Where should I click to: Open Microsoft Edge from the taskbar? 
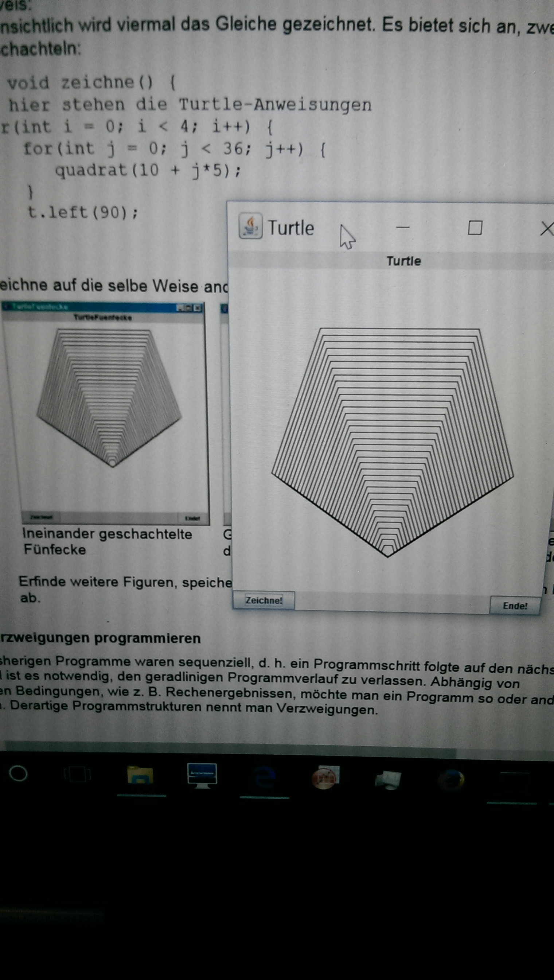pyautogui.click(x=265, y=777)
